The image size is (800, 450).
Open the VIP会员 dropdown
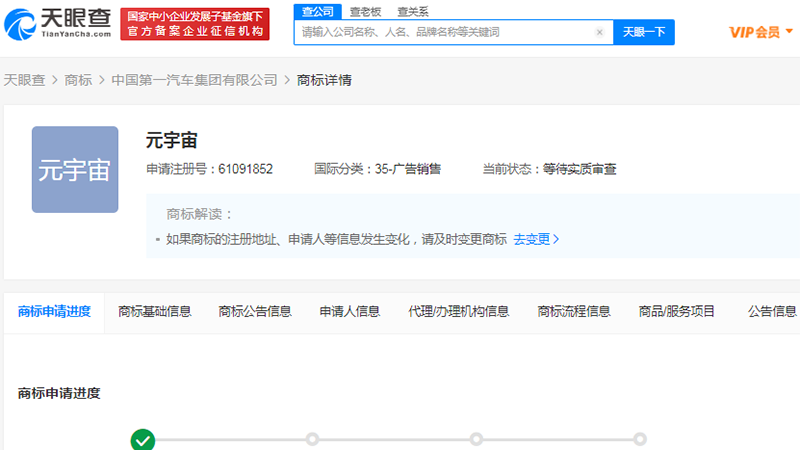tap(761, 32)
